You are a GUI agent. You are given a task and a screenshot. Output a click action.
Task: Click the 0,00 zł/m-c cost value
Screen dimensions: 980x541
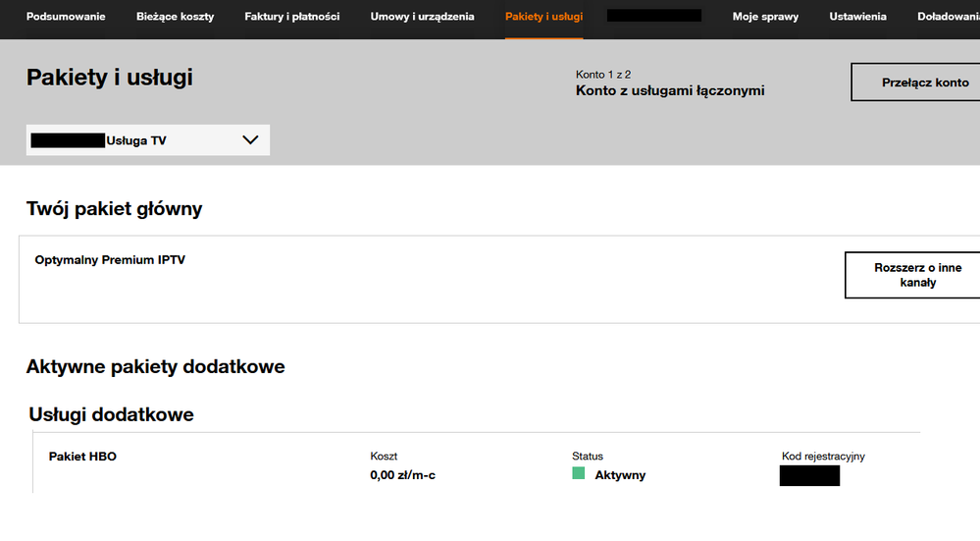click(403, 475)
